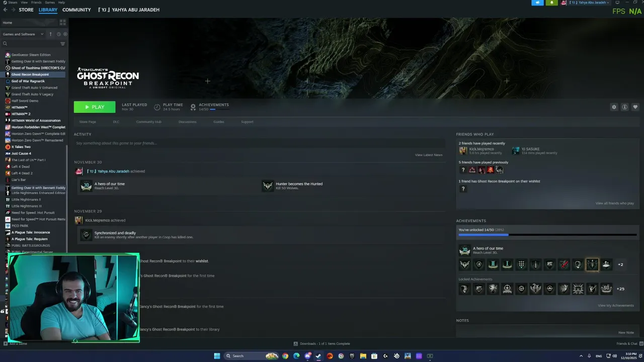This screenshot has height=362, width=644.
Task: Open the Community Hub link
Action: point(148,122)
